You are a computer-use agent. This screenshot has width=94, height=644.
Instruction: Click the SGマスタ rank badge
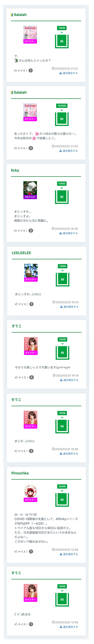pyautogui.click(x=30, y=197)
